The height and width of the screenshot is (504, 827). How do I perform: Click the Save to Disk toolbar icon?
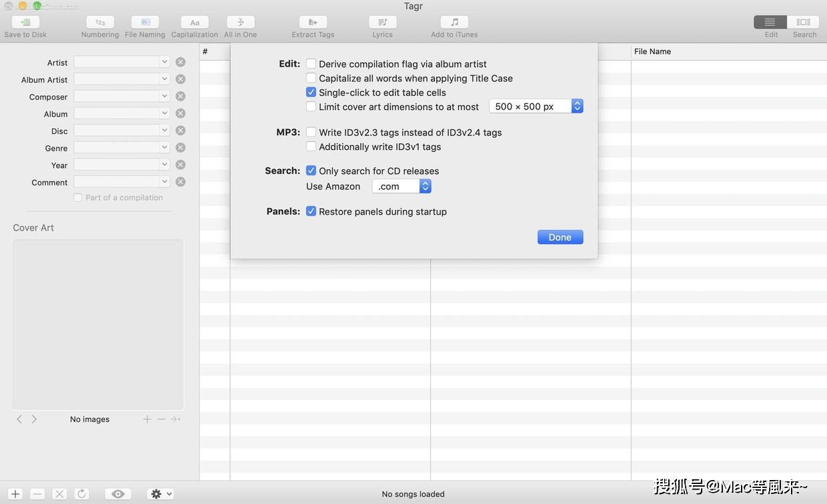[x=25, y=23]
